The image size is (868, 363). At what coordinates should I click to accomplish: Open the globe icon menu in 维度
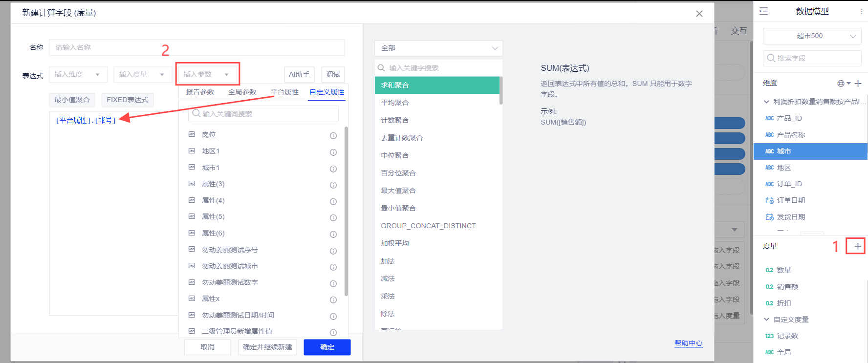(x=843, y=84)
